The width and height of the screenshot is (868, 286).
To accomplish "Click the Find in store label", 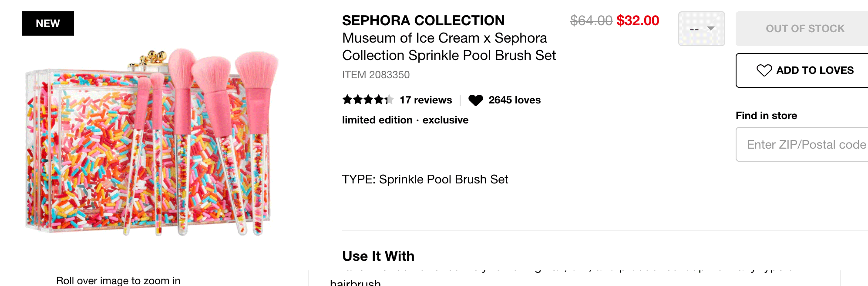I will [766, 116].
